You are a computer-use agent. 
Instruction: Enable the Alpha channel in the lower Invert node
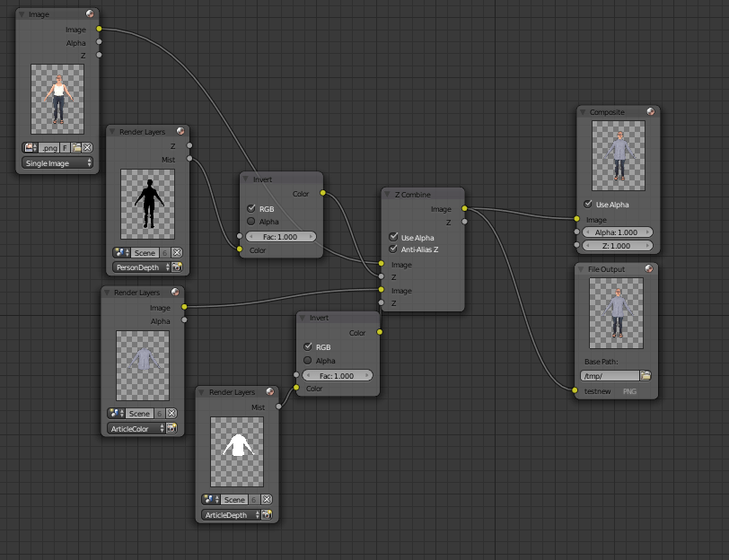coord(305,360)
